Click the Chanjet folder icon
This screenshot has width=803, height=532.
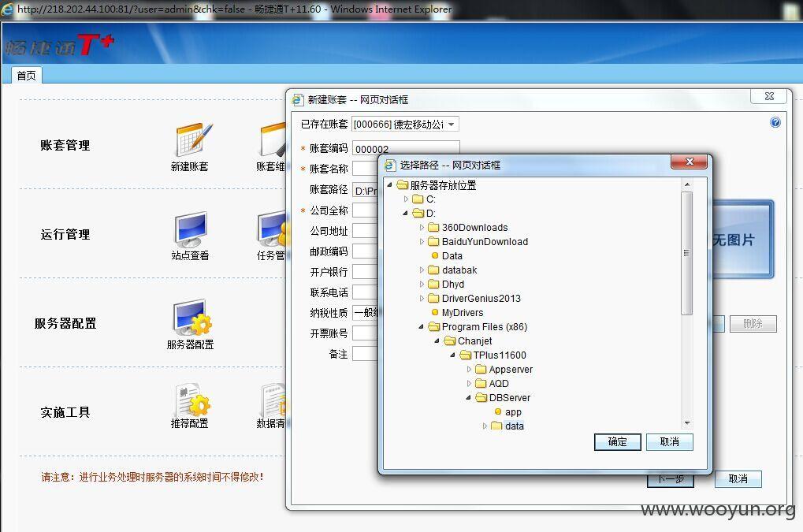(x=450, y=341)
